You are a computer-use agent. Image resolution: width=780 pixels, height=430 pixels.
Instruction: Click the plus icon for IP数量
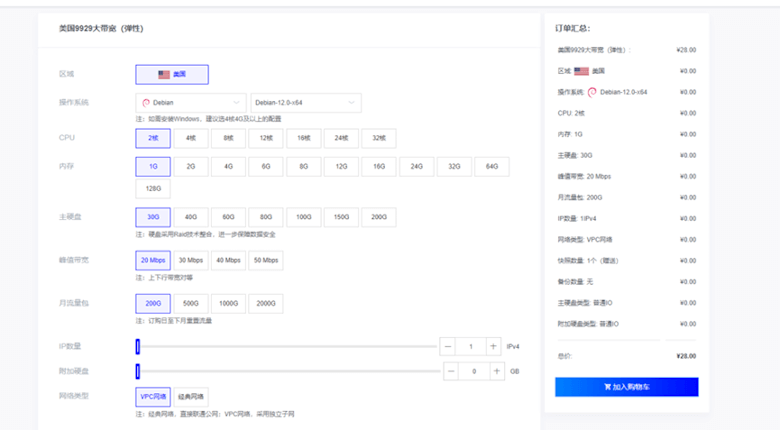(x=493, y=346)
